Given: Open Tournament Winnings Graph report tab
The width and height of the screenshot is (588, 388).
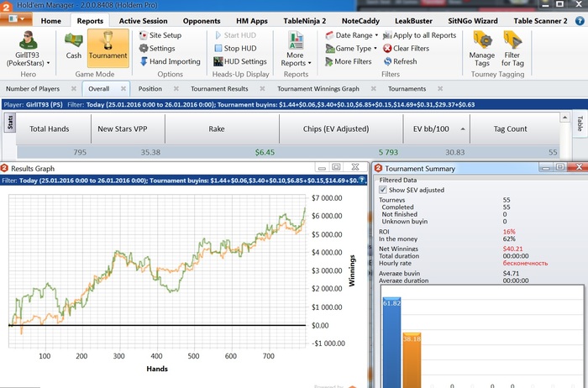Looking at the screenshot, I should (x=318, y=89).
